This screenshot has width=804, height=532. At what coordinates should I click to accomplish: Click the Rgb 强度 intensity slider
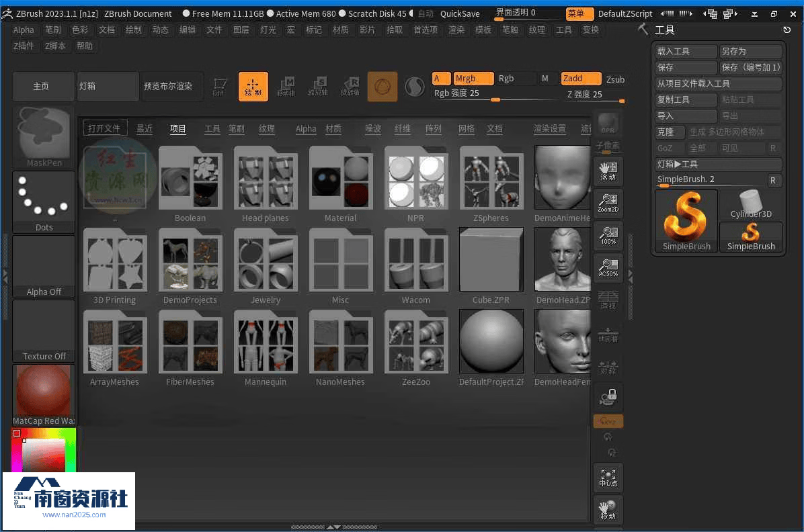click(x=494, y=94)
